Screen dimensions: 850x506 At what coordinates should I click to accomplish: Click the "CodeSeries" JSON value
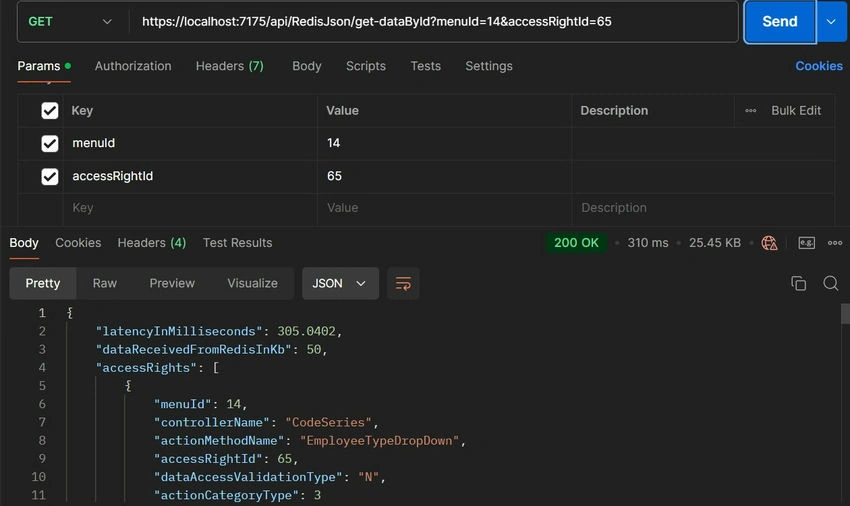coord(329,422)
